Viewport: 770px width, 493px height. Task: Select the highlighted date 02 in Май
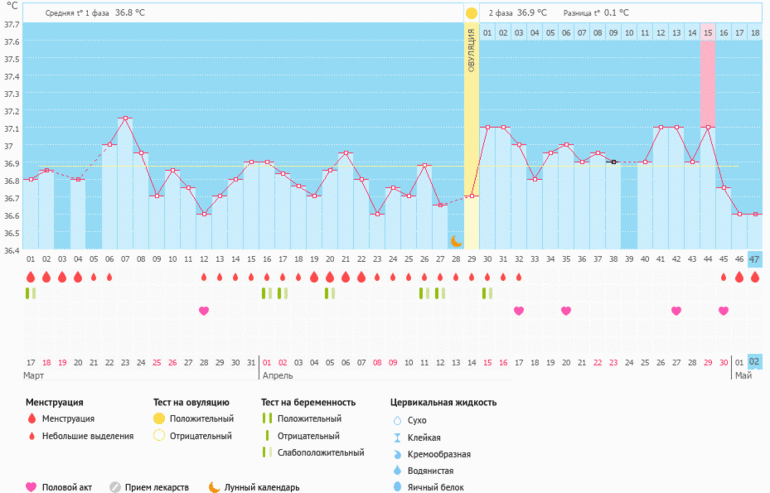coord(754,361)
